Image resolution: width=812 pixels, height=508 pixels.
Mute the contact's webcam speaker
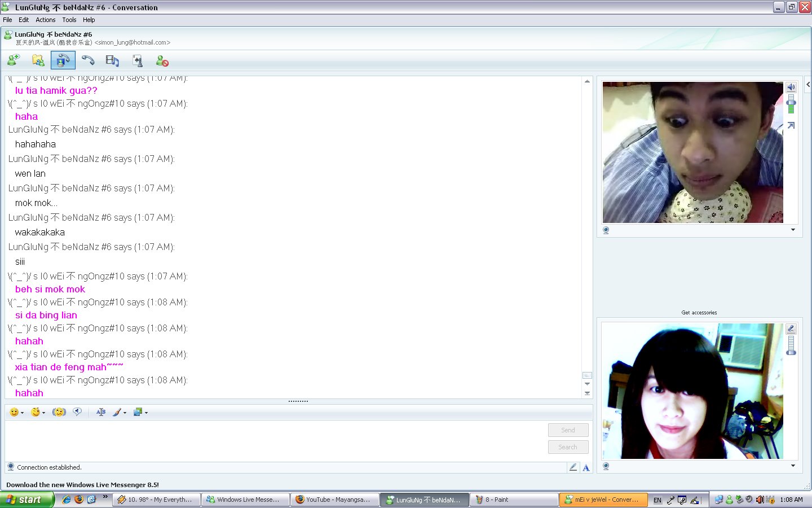pyautogui.click(x=791, y=87)
